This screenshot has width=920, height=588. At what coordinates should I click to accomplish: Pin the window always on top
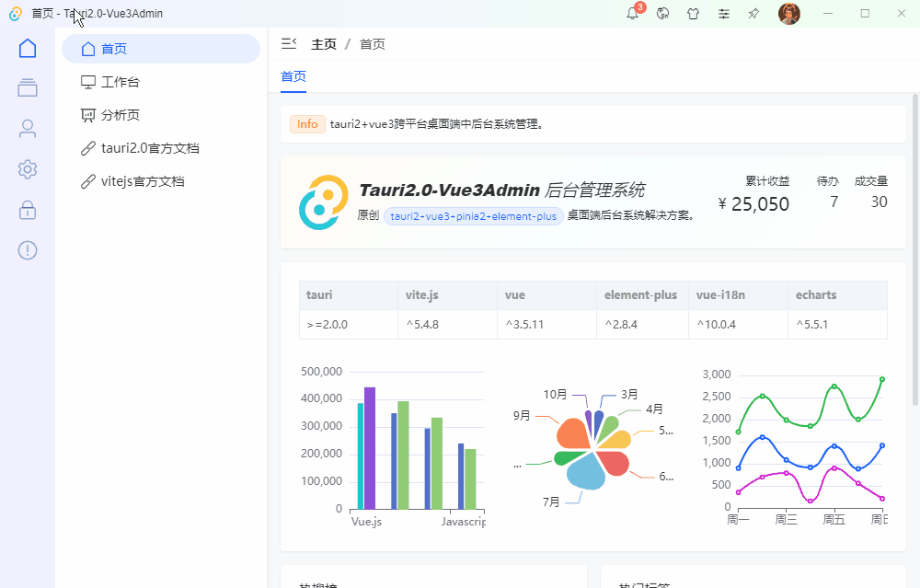(x=753, y=14)
